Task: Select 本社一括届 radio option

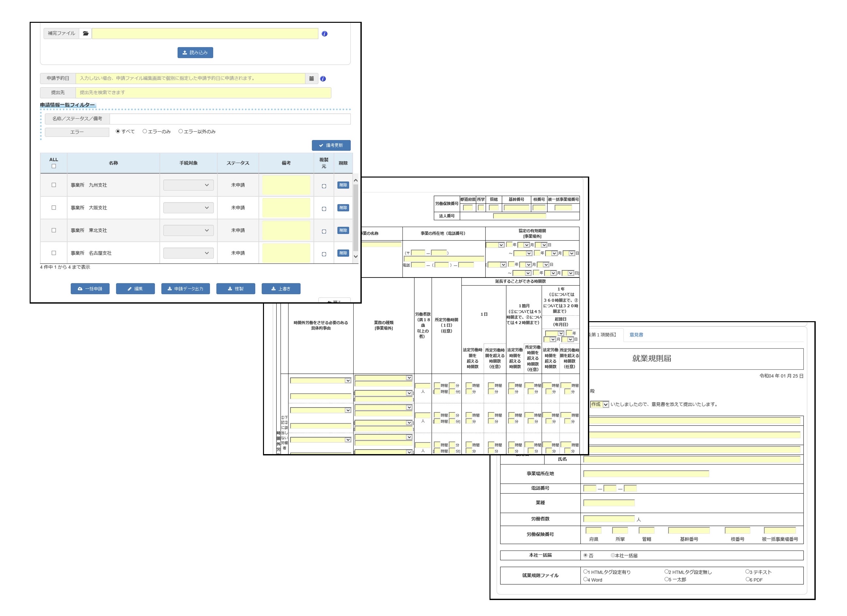Action: click(x=613, y=555)
